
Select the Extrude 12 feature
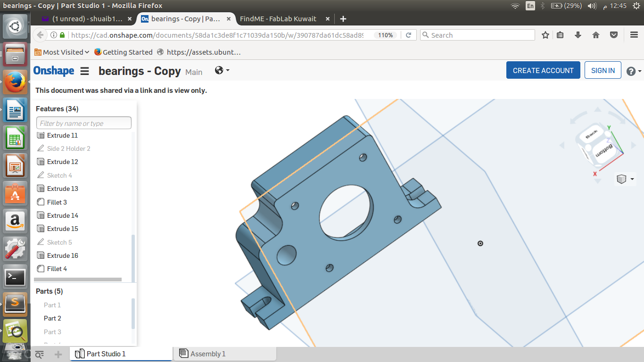tap(62, 162)
